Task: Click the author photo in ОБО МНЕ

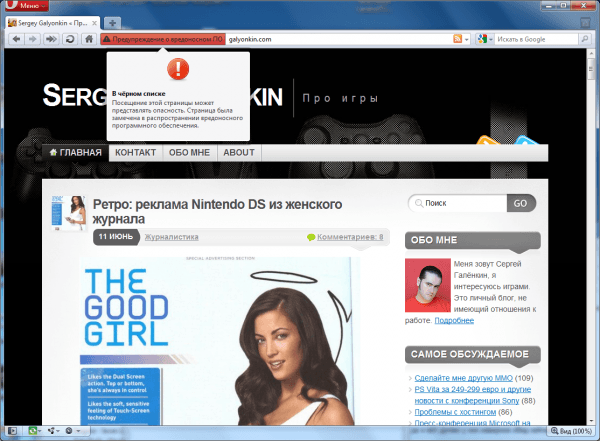Action: (x=428, y=285)
